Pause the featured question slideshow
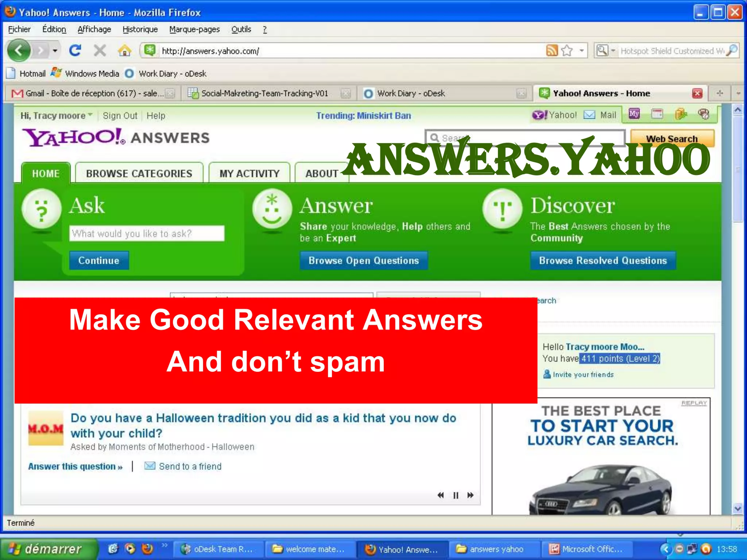747x560 pixels. point(456,495)
